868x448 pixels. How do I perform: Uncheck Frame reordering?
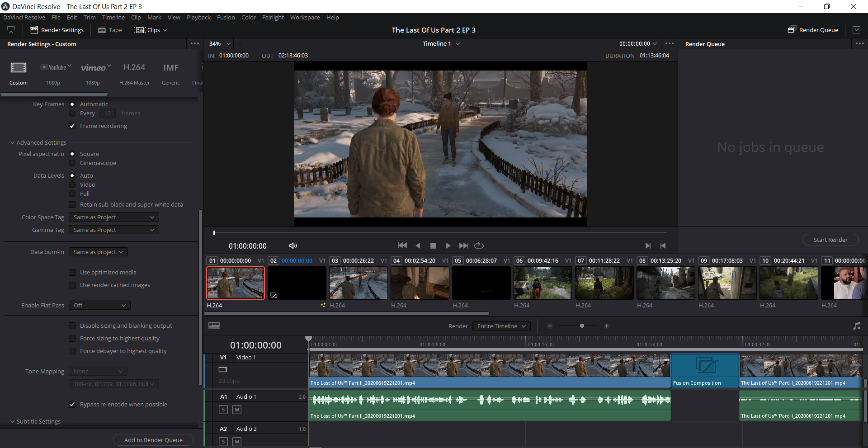point(72,126)
